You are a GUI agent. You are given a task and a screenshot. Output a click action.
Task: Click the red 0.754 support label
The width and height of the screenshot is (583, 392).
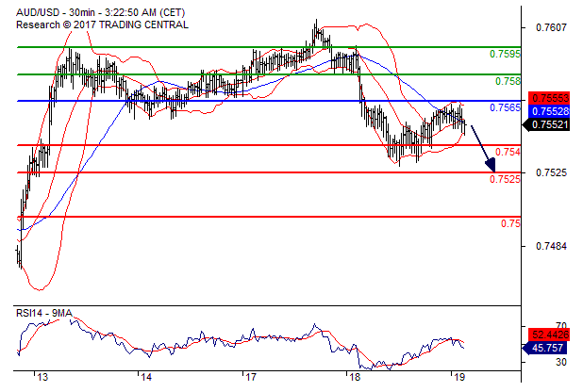point(508,152)
